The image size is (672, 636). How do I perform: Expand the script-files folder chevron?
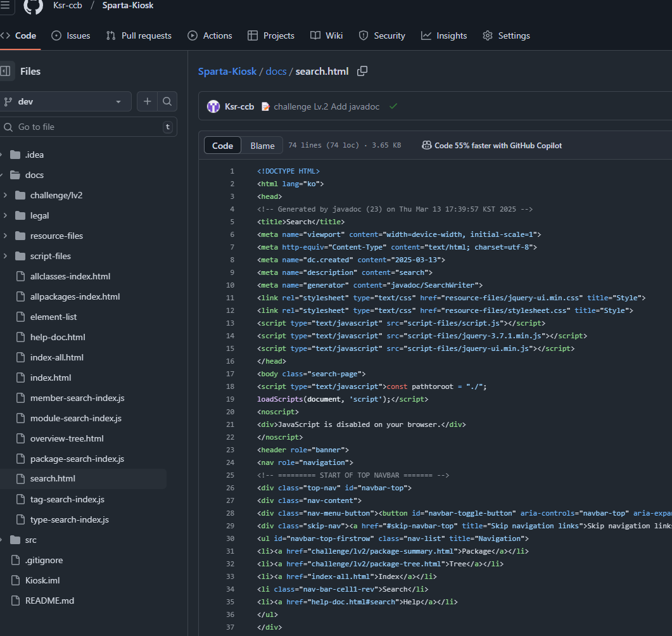5,256
